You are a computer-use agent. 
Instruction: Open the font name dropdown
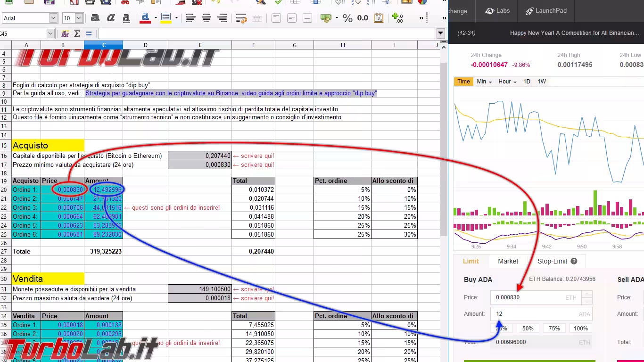coord(53,18)
